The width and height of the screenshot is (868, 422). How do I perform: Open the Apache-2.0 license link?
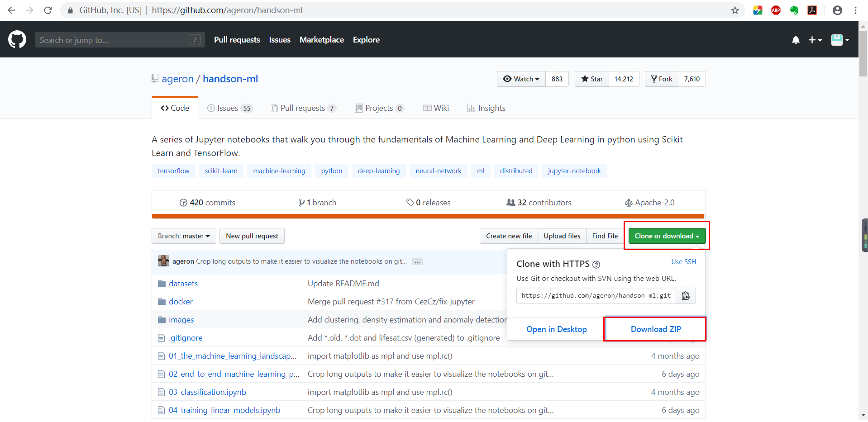(650, 203)
